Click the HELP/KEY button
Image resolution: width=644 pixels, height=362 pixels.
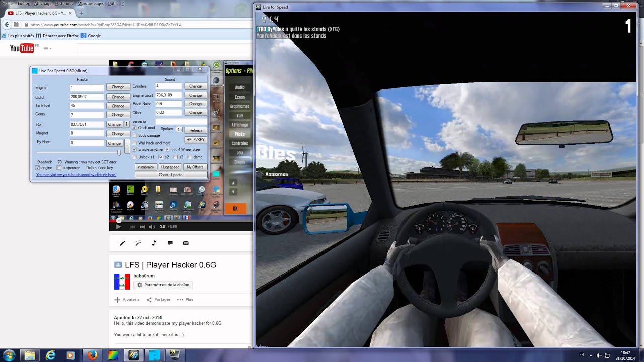click(196, 140)
